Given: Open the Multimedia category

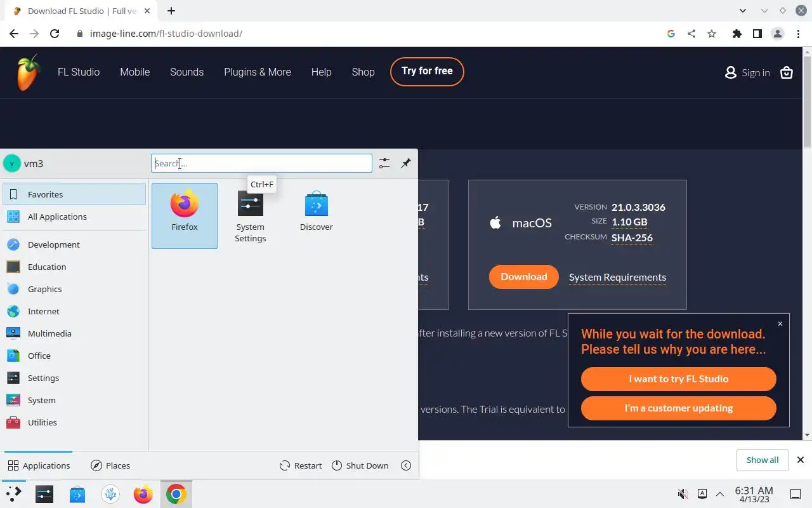Looking at the screenshot, I should click(x=75, y=333).
